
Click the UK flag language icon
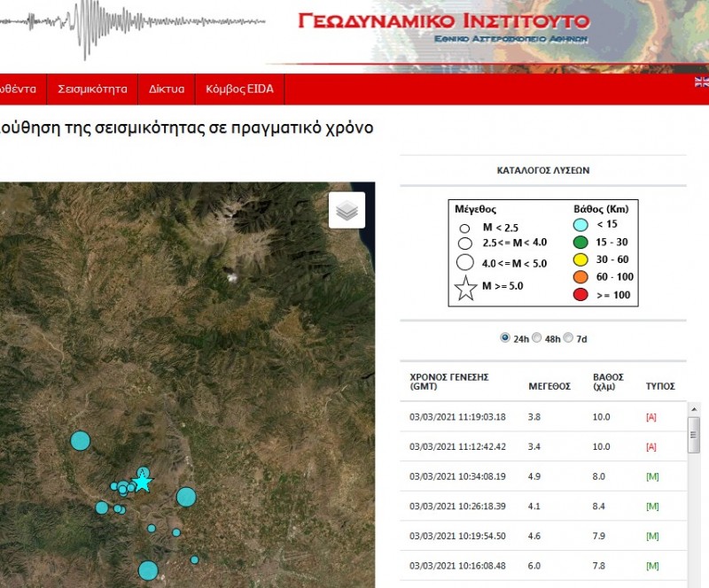(701, 82)
